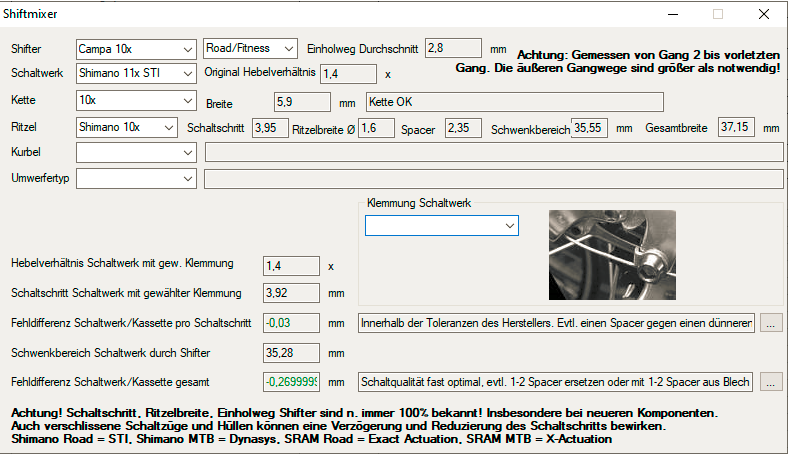The height and width of the screenshot is (455, 788).
Task: Click the Kette OK status field
Action: pyautogui.click(x=514, y=102)
